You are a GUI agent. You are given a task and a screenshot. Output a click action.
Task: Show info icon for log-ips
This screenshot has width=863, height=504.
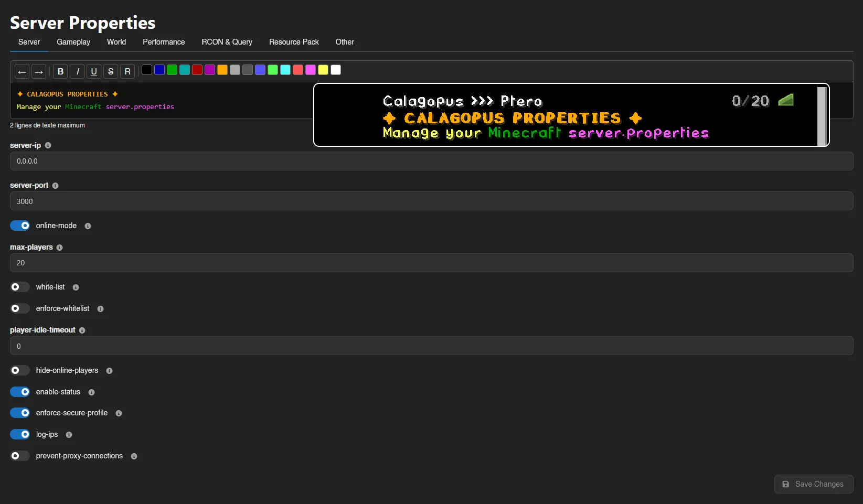69,435
